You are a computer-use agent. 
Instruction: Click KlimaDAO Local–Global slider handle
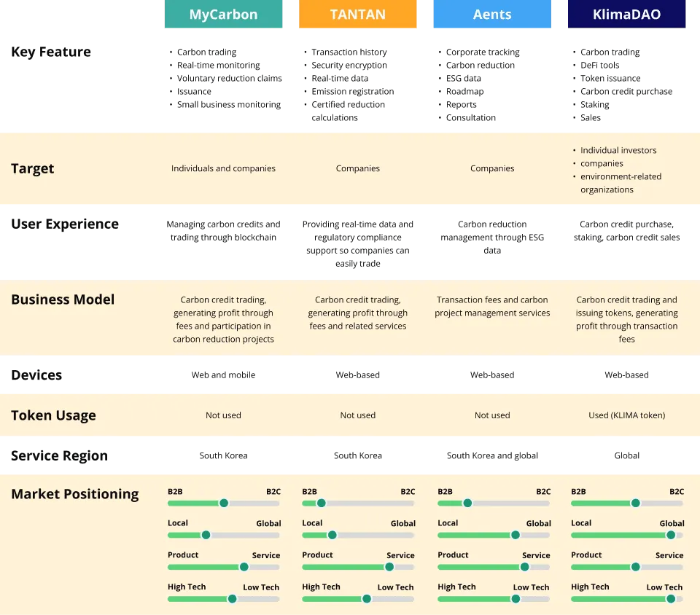(x=671, y=535)
